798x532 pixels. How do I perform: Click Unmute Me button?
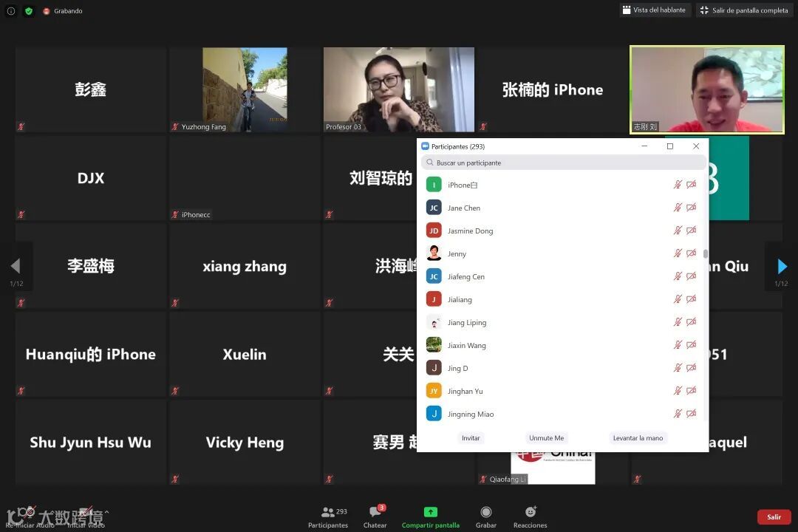(x=547, y=438)
